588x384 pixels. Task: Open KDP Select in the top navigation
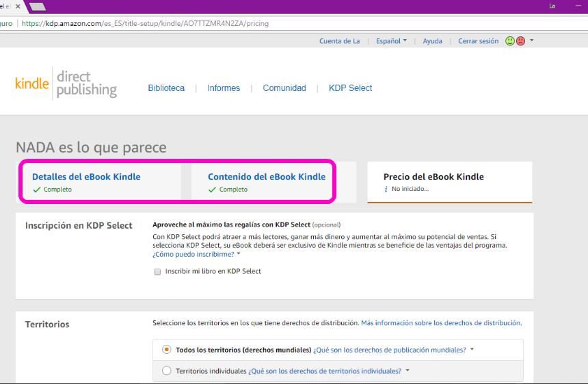pyautogui.click(x=350, y=88)
